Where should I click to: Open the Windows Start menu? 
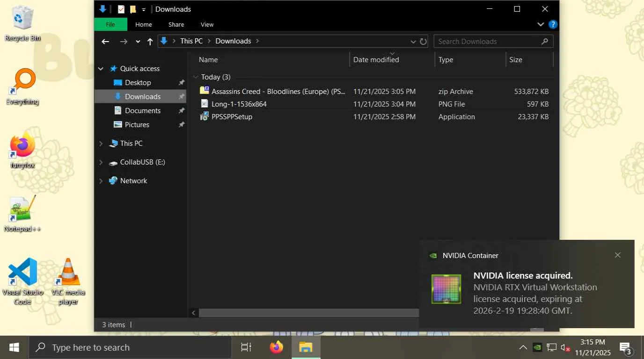14,347
